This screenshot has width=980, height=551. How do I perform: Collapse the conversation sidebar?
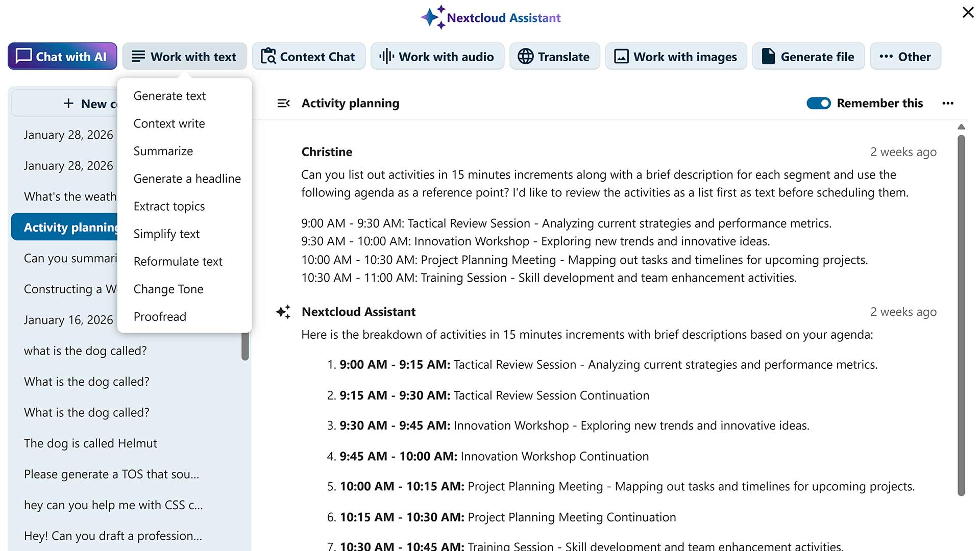pyautogui.click(x=284, y=103)
